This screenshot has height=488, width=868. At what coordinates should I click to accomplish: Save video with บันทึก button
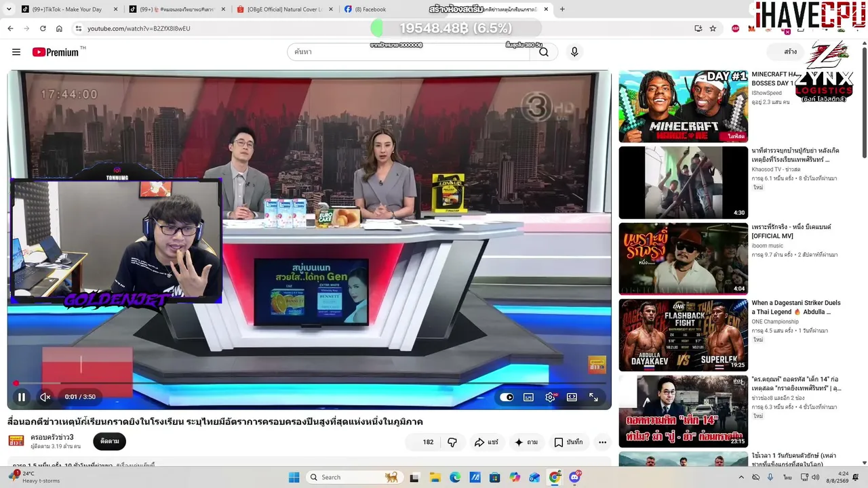coord(568,442)
